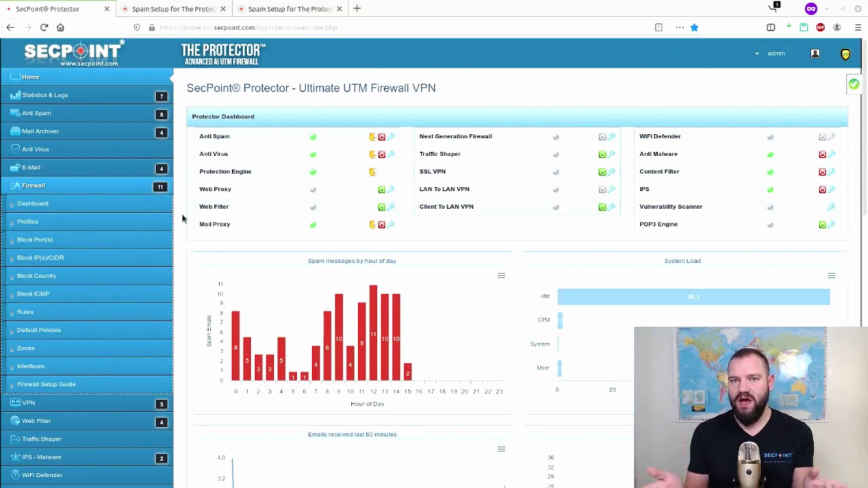Image resolution: width=868 pixels, height=488 pixels.
Task: Open System Load chart hamburger menu
Action: [x=831, y=276]
